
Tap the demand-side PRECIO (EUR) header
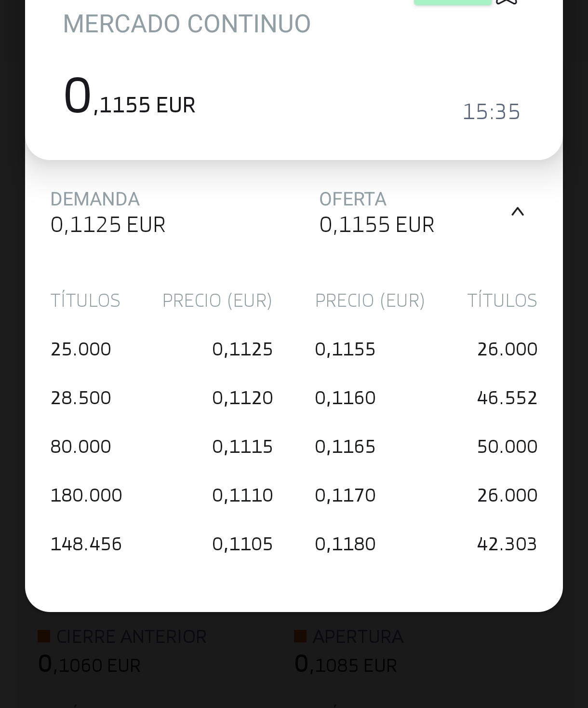(x=217, y=300)
